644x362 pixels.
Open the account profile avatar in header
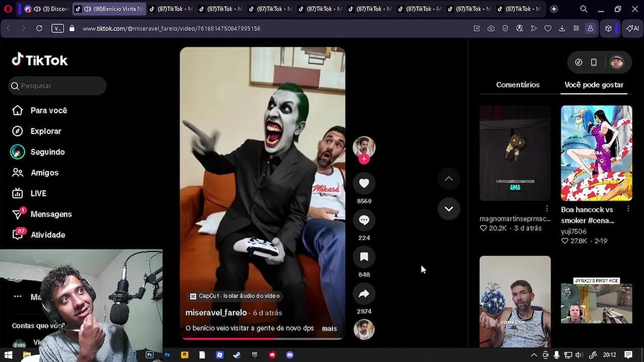(617, 62)
